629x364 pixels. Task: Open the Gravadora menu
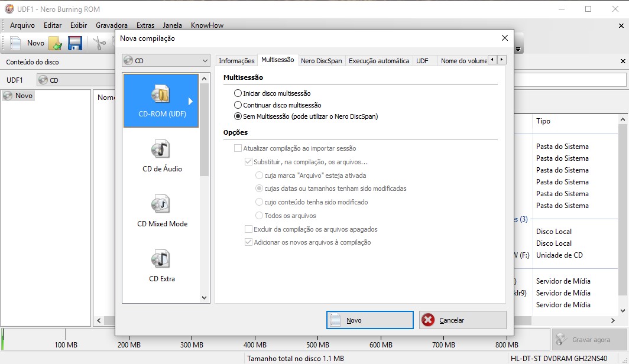point(112,25)
